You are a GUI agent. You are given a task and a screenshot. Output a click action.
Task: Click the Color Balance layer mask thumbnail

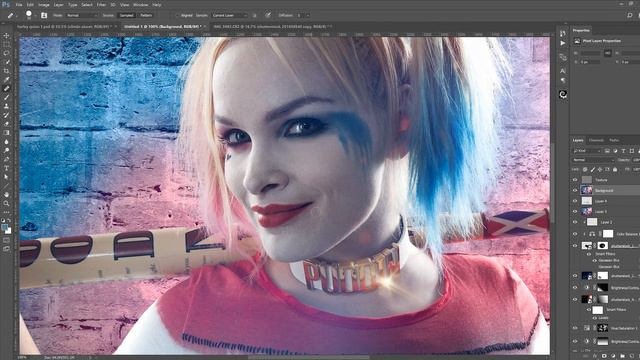pos(608,234)
